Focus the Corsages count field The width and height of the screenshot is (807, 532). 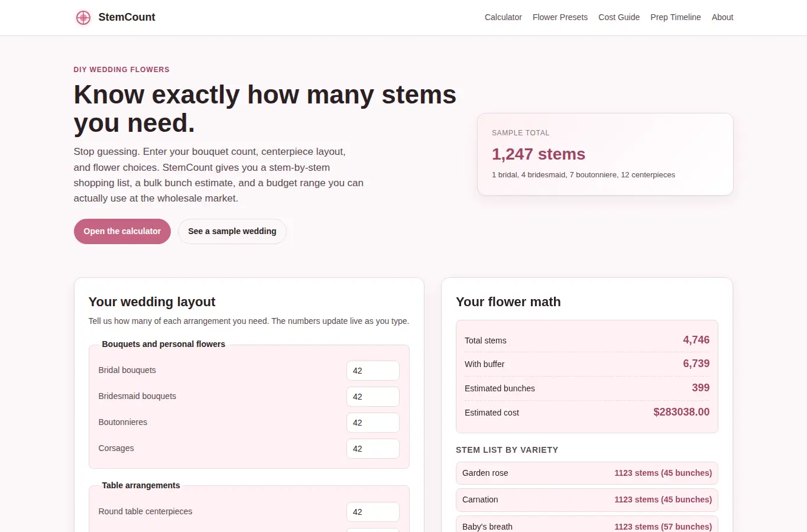[x=373, y=449]
